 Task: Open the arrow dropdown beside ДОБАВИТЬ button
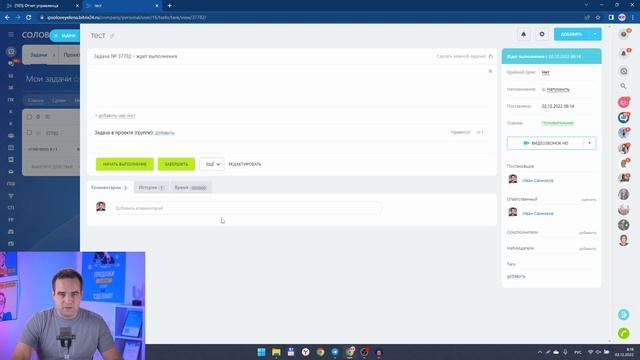click(595, 34)
